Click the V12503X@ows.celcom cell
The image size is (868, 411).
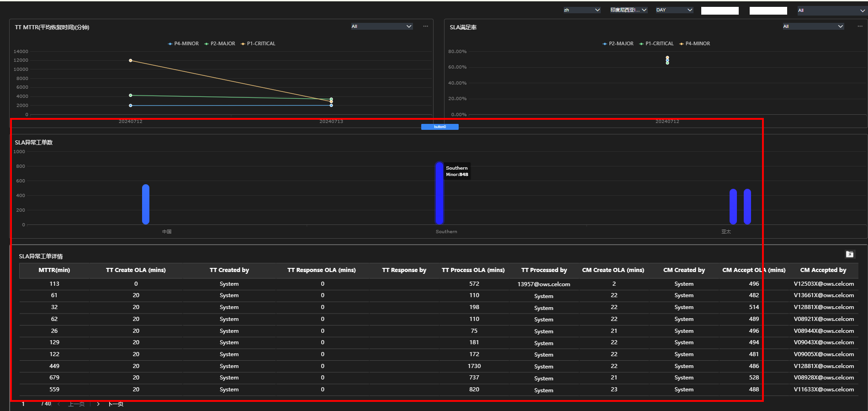pyautogui.click(x=824, y=284)
